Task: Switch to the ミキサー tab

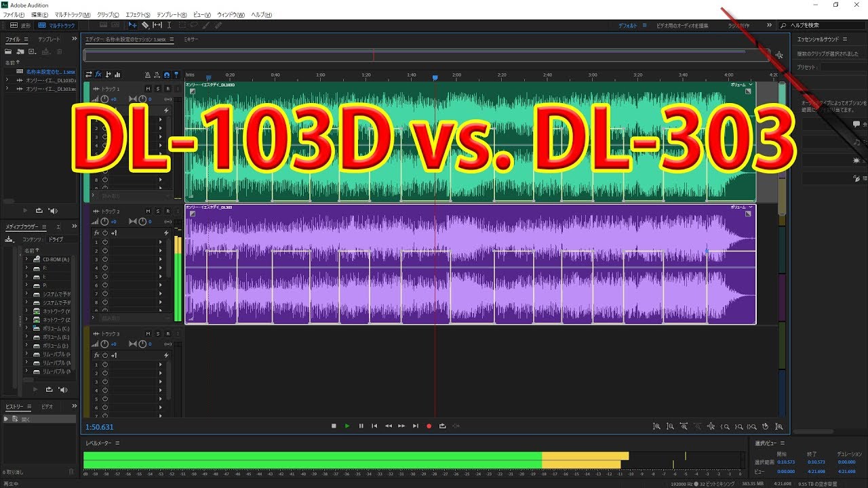Action: pyautogui.click(x=191, y=39)
